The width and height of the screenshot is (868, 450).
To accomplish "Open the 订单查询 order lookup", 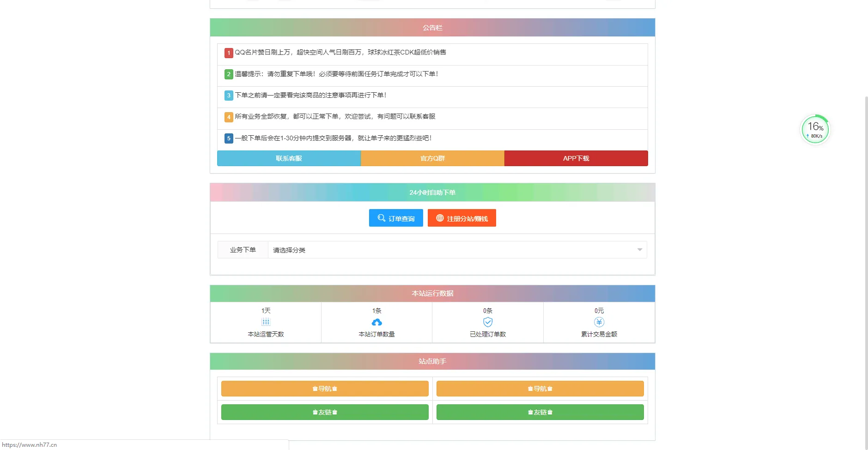I will [396, 218].
